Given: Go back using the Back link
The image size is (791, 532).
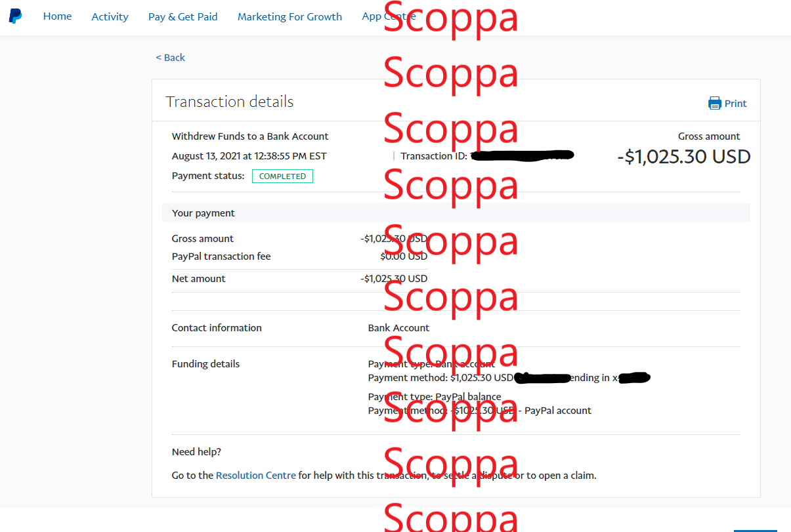Looking at the screenshot, I should 171,58.
